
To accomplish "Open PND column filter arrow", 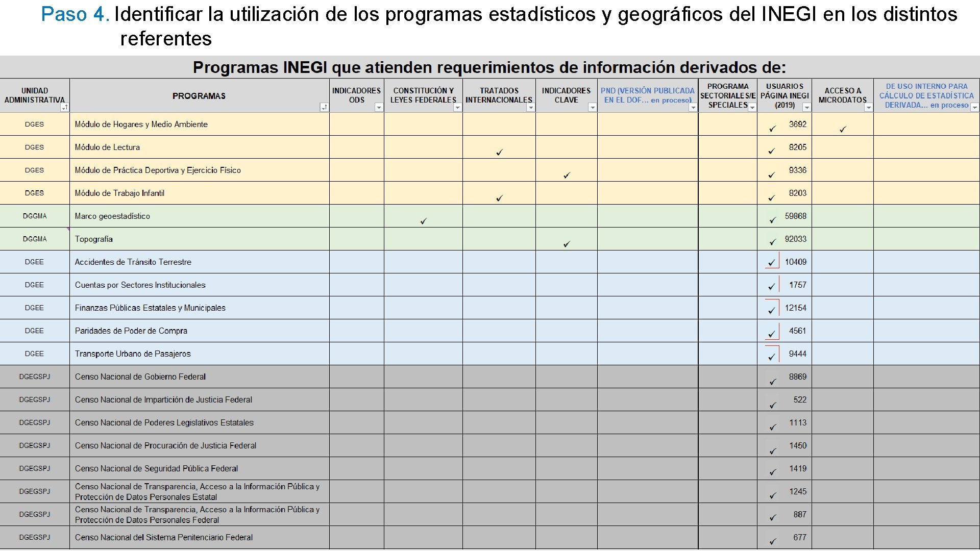I will click(x=693, y=107).
